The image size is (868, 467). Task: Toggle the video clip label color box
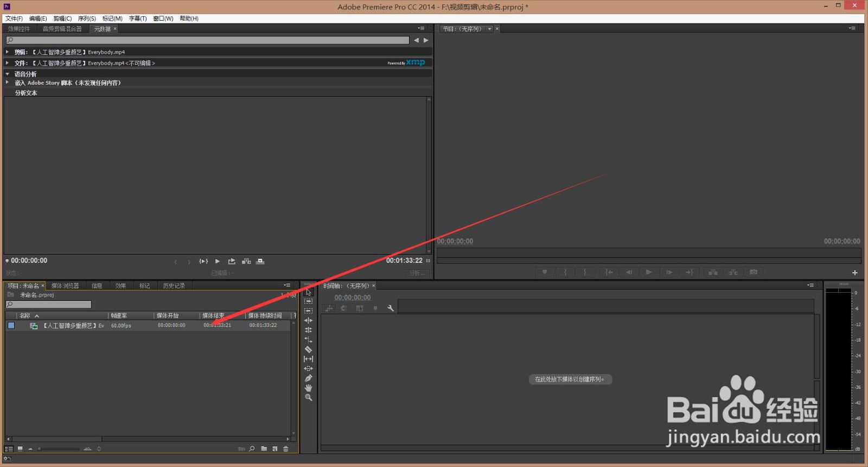coord(11,326)
